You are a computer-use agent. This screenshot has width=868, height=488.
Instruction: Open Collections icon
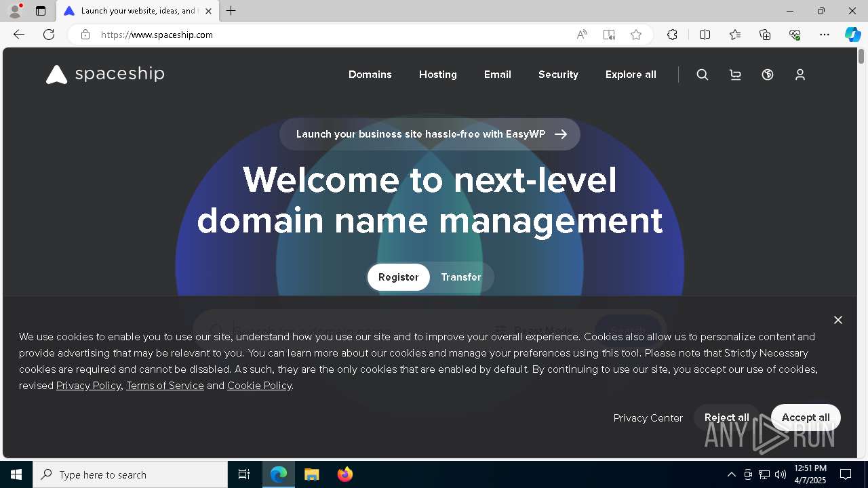[x=765, y=35]
